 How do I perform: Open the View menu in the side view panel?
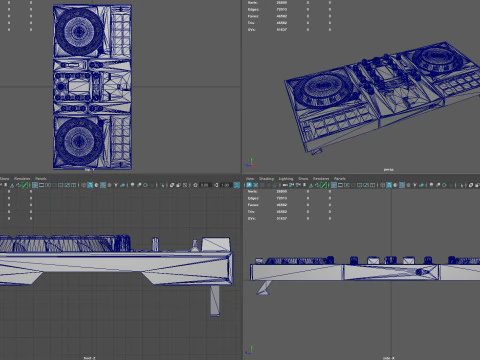(x=250, y=179)
